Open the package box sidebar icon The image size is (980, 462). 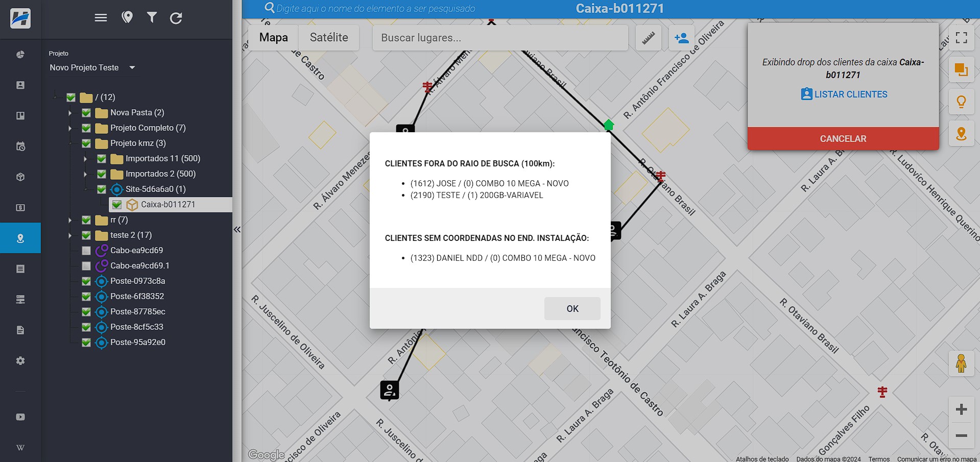(x=20, y=177)
